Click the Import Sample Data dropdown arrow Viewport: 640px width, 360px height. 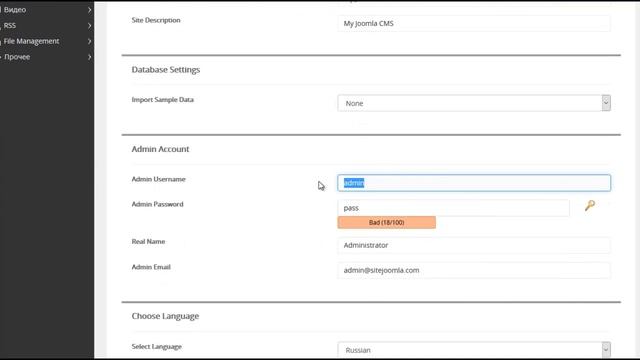(x=606, y=103)
